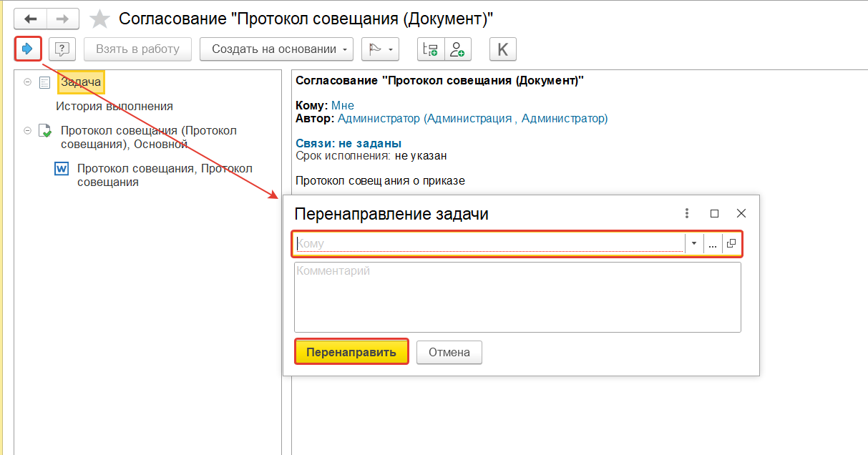Click into the Комментарий text area

(517, 297)
